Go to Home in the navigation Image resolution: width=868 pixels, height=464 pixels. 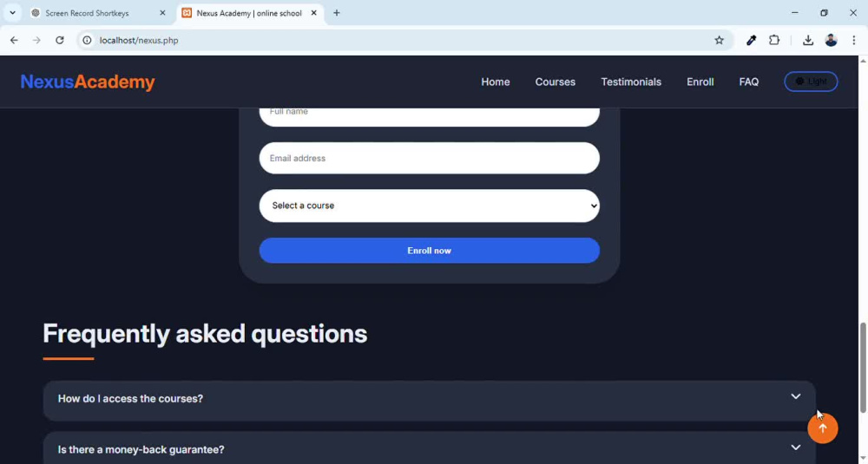click(x=496, y=82)
